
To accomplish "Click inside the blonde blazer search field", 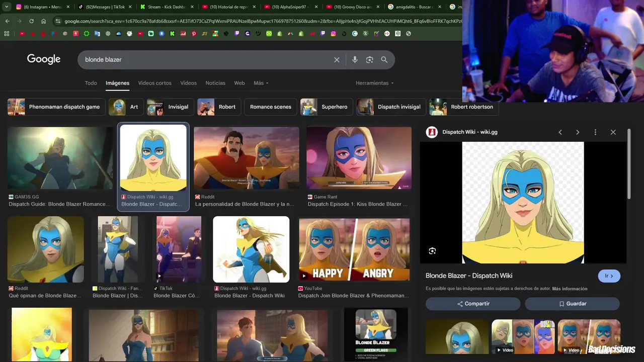I will pyautogui.click(x=206, y=60).
